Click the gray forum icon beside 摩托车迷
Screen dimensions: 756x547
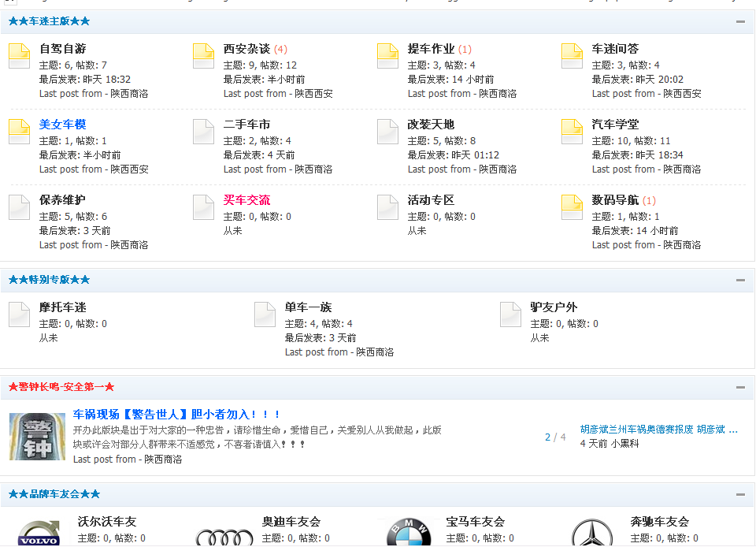pyautogui.click(x=19, y=314)
